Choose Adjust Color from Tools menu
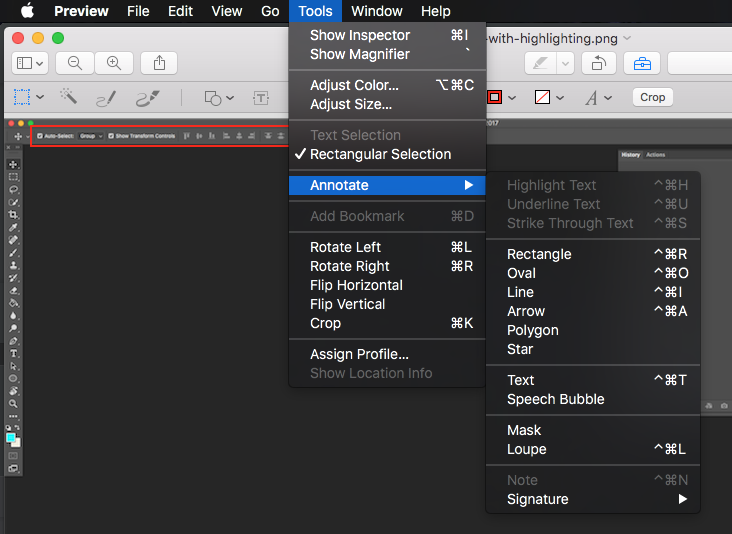The height and width of the screenshot is (534, 732). click(x=387, y=85)
